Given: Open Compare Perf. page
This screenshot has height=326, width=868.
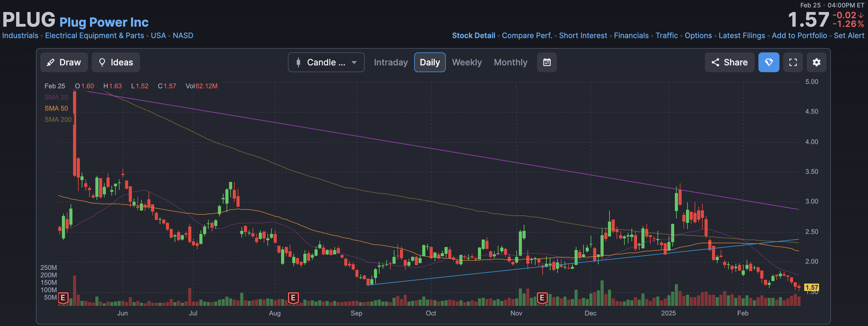Looking at the screenshot, I should pyautogui.click(x=527, y=36).
